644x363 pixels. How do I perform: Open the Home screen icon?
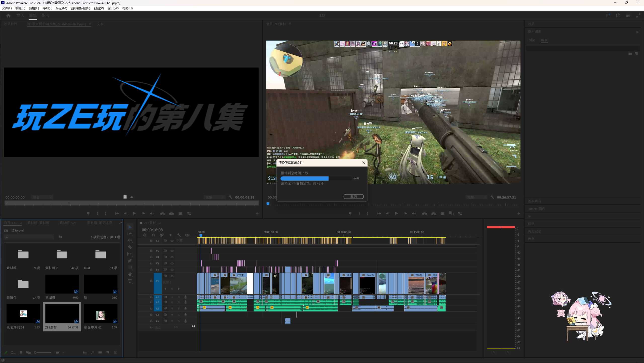(x=8, y=16)
